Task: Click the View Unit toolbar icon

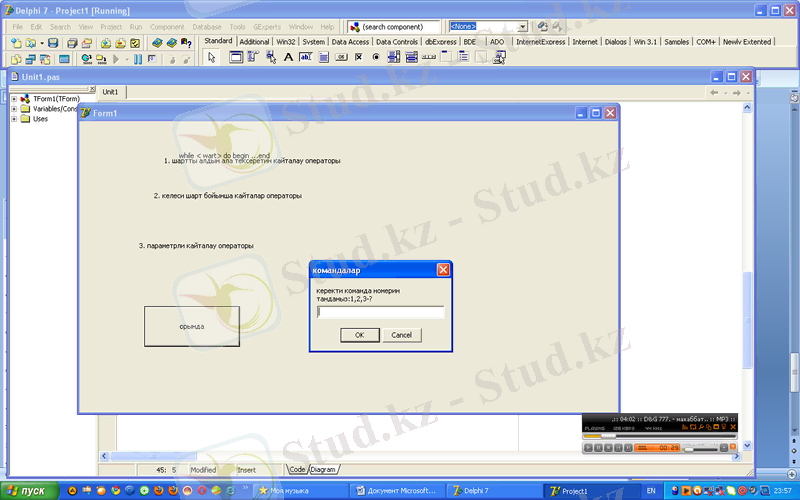Action: (x=16, y=59)
